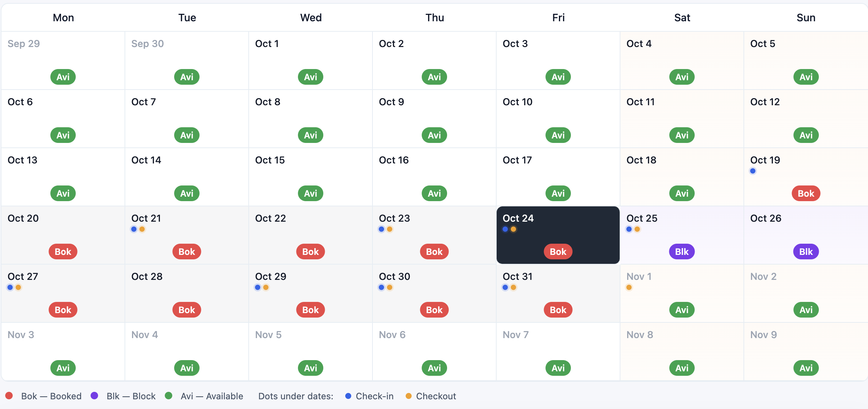
Task: Select the Bok badge on Oct 19
Action: 806,193
